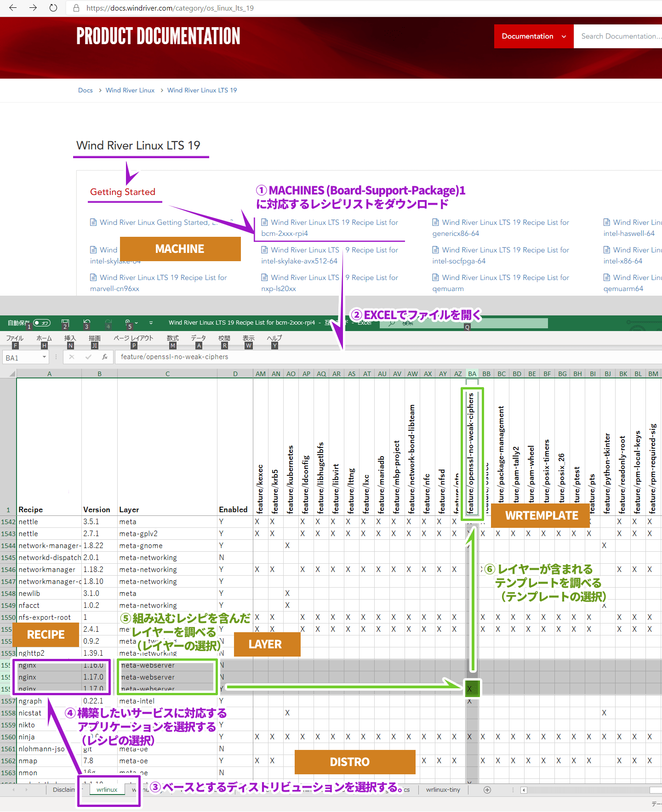Image resolution: width=662 pixels, height=812 pixels.
Task: Click the newlib version 3.1.0 cell
Action: pos(99,594)
